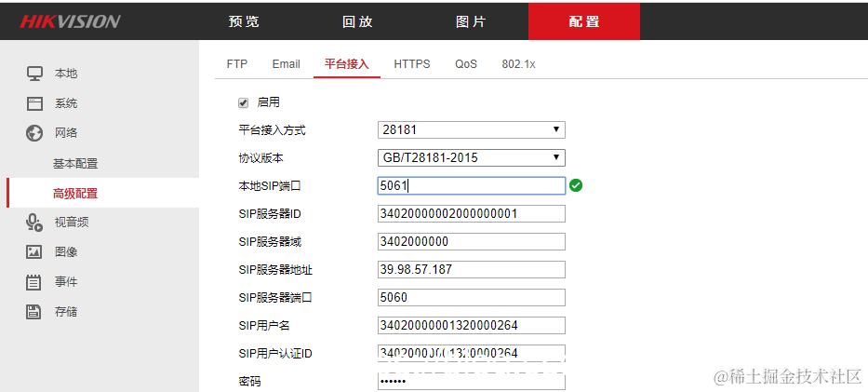Click the 密码 label
Image resolution: width=868 pixels, height=392 pixels.
point(249,382)
